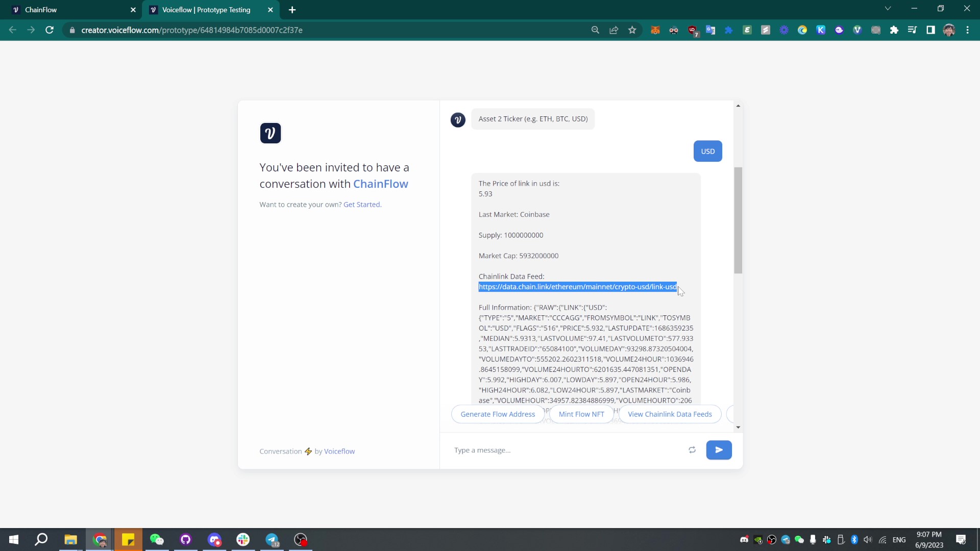The height and width of the screenshot is (551, 980).
Task: Open the MetaMask fox extension
Action: pyautogui.click(x=655, y=30)
